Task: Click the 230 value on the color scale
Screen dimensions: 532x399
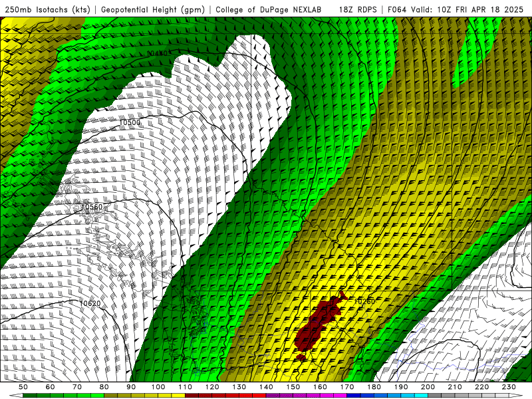Action: coord(509,387)
